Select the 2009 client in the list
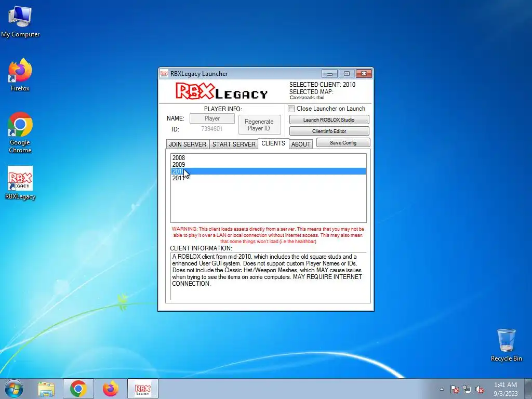Viewport: 532px width, 399px height. (269, 165)
